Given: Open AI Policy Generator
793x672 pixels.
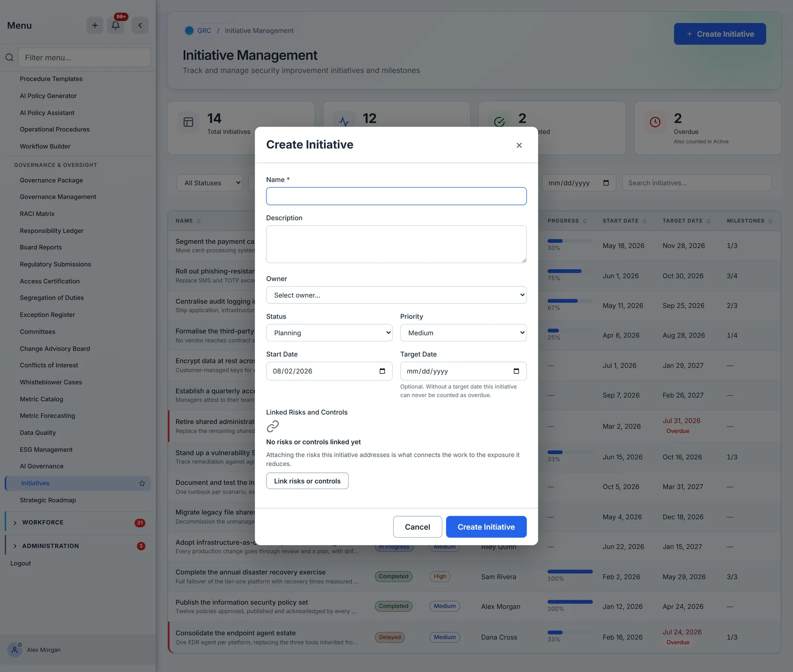Looking at the screenshot, I should pos(48,96).
